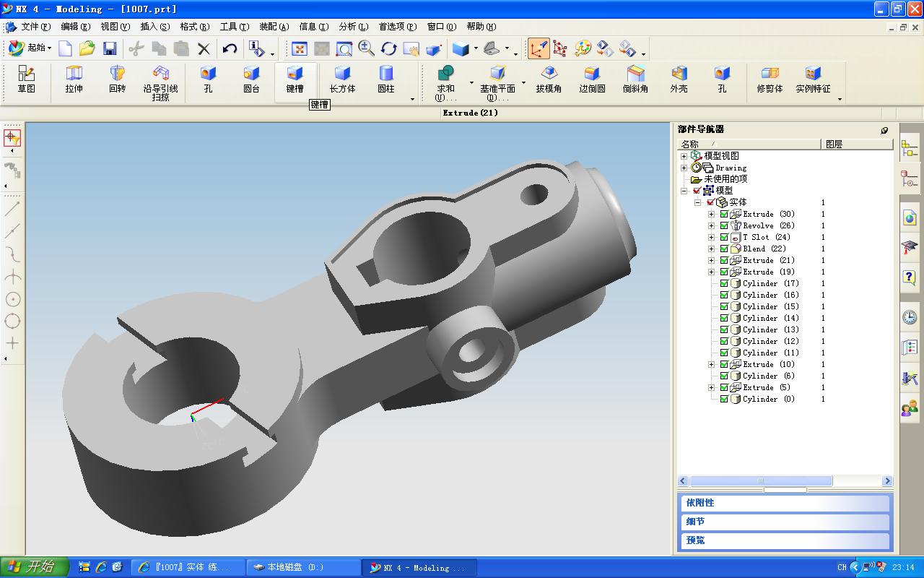Image resolution: width=924 pixels, height=578 pixels.
Task: Activate the Pan hand icon
Action: click(411, 48)
